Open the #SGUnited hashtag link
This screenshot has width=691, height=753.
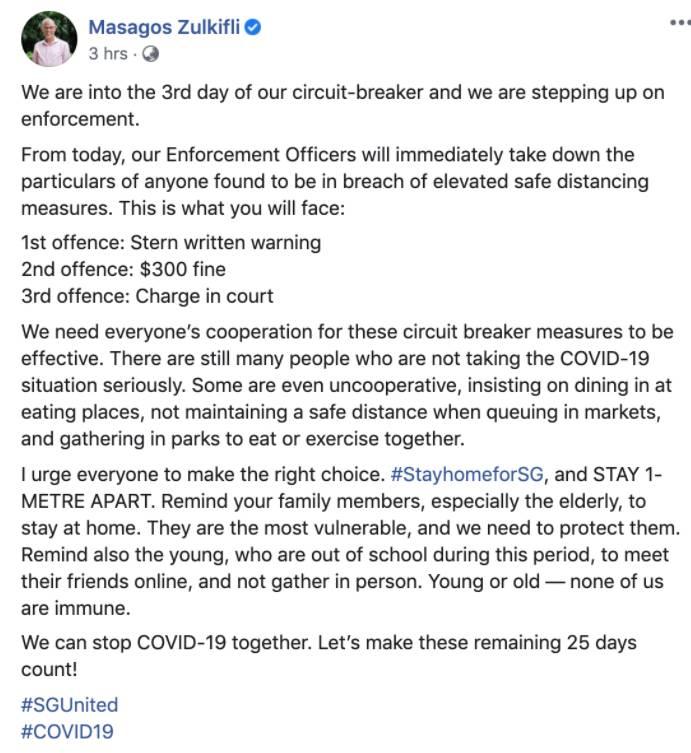coord(69,705)
